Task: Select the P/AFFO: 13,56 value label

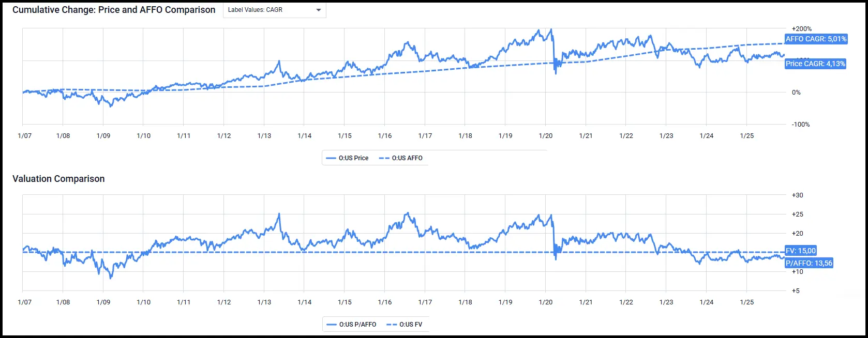Action: point(809,263)
